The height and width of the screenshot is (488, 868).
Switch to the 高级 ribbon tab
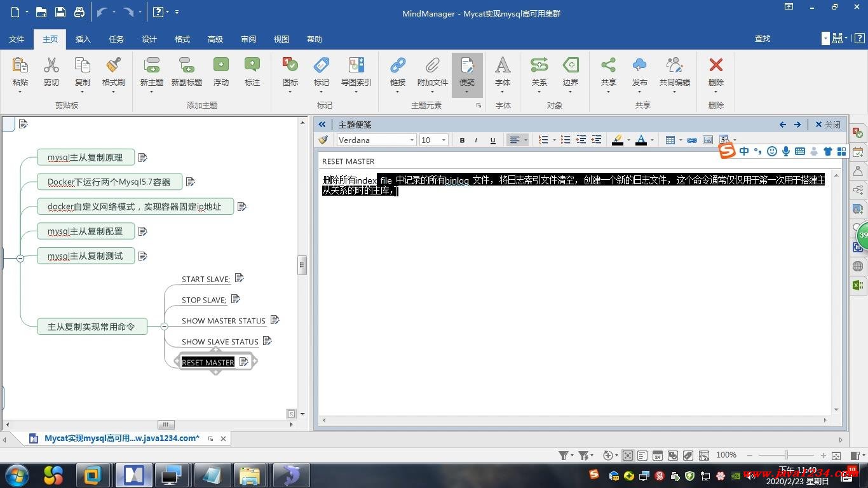[x=215, y=39]
